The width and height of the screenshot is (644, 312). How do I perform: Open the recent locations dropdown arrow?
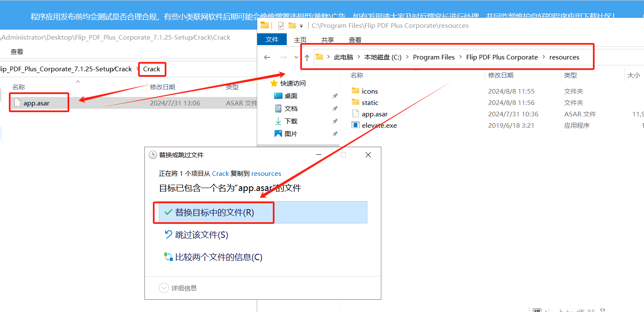(296, 58)
